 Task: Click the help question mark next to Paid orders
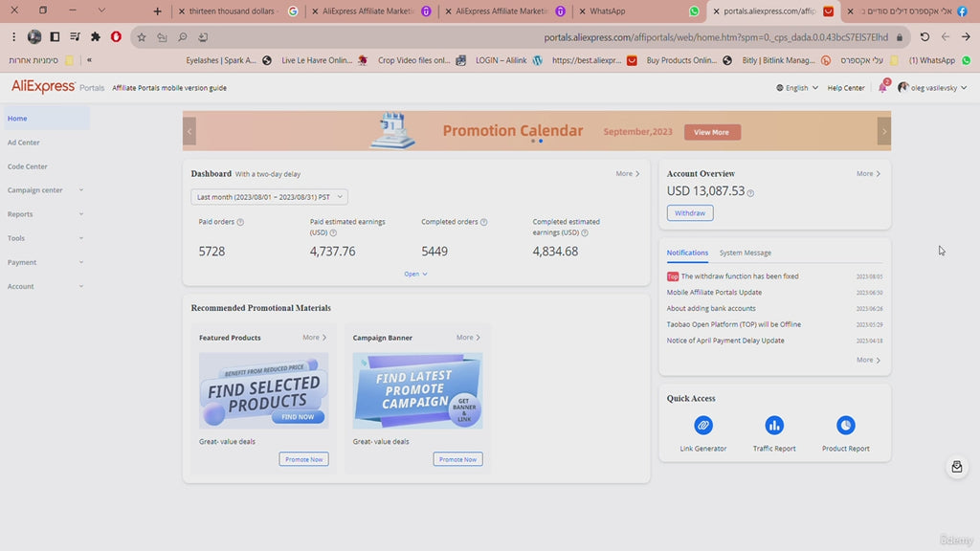[x=242, y=221]
